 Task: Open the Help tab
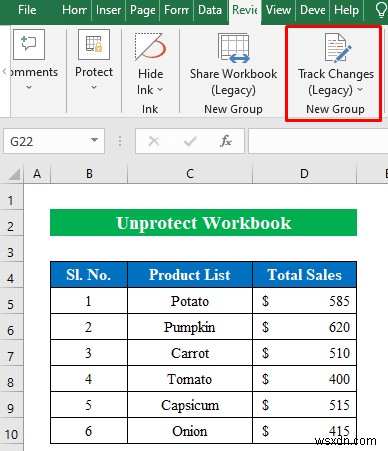pos(347,10)
